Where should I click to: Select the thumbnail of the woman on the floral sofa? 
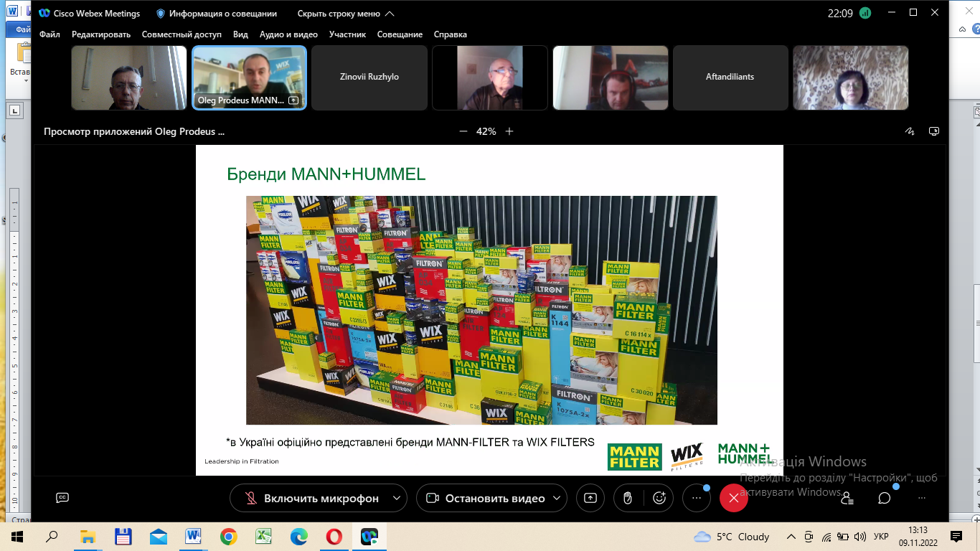click(x=851, y=77)
